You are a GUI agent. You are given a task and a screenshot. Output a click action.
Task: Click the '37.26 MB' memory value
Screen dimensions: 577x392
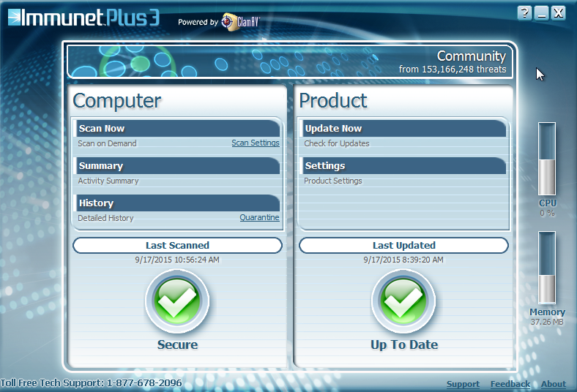coord(547,323)
